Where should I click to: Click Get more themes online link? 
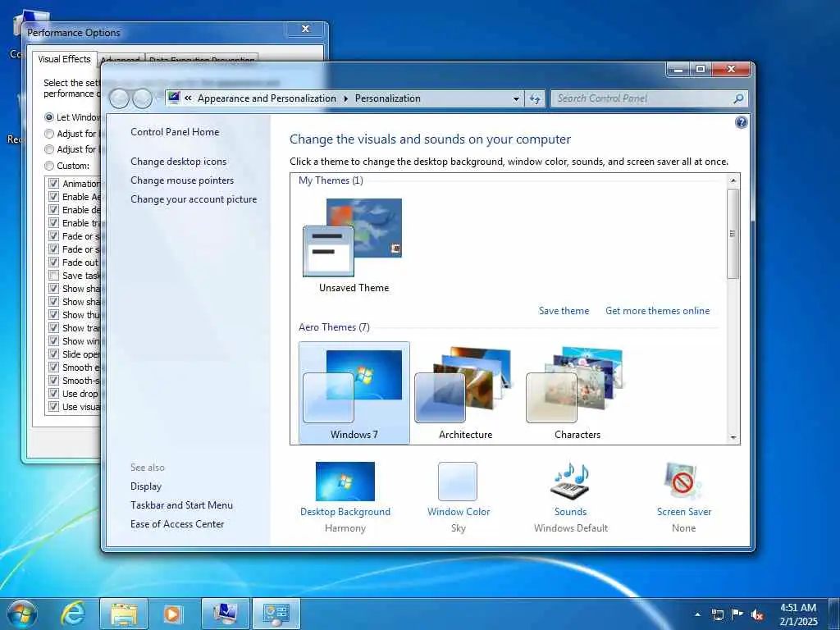point(657,311)
